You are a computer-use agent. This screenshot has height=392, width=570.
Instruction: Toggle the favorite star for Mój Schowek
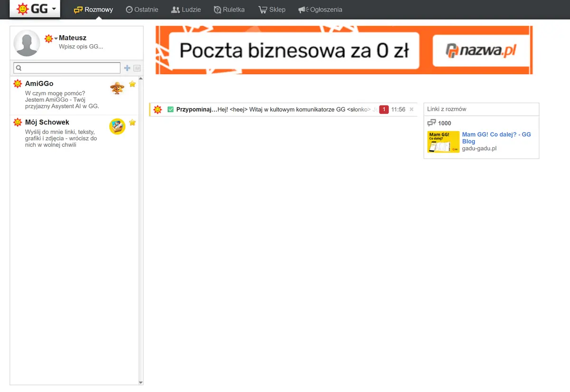pyautogui.click(x=133, y=123)
